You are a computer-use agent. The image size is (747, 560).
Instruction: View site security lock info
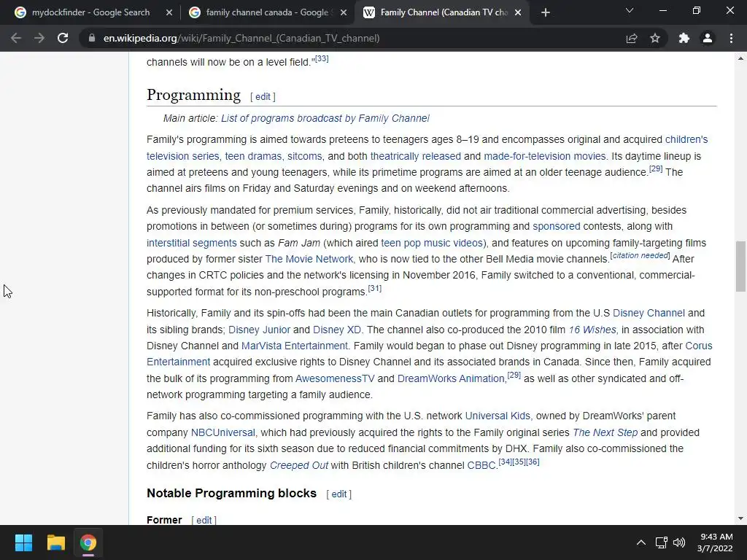[92, 38]
